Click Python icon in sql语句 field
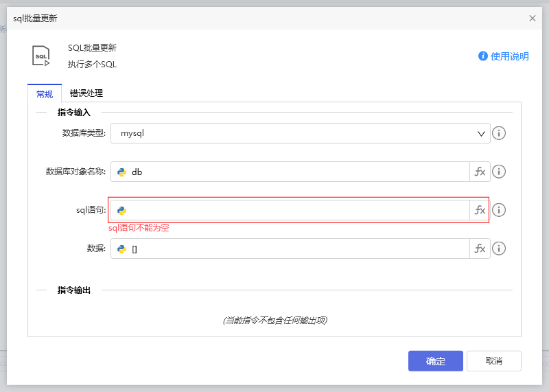The width and height of the screenshot is (549, 392). click(x=121, y=211)
